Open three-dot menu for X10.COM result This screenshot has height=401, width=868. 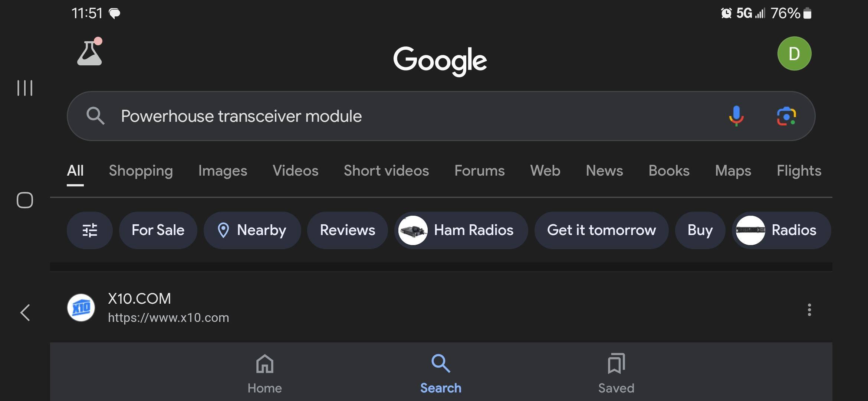click(809, 310)
